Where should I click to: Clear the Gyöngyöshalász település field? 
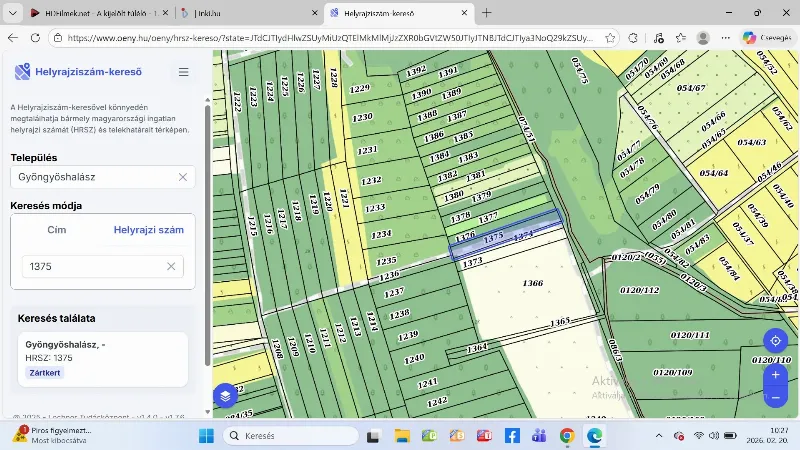click(x=183, y=177)
